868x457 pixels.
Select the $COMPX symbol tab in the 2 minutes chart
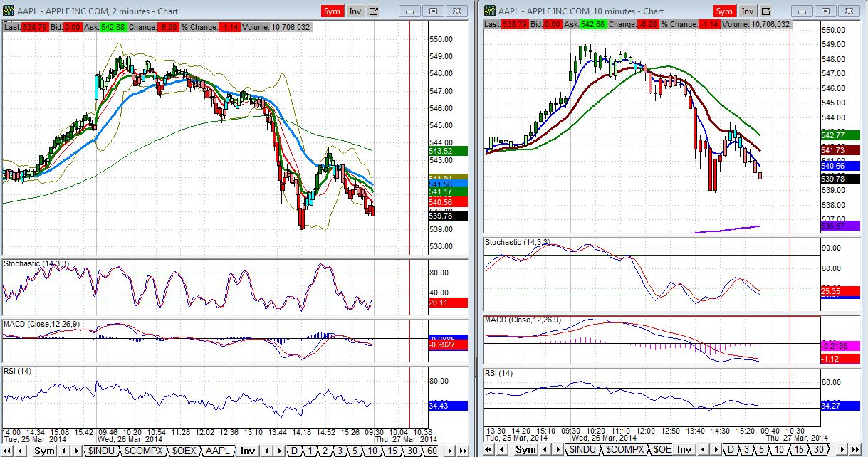tap(143, 451)
